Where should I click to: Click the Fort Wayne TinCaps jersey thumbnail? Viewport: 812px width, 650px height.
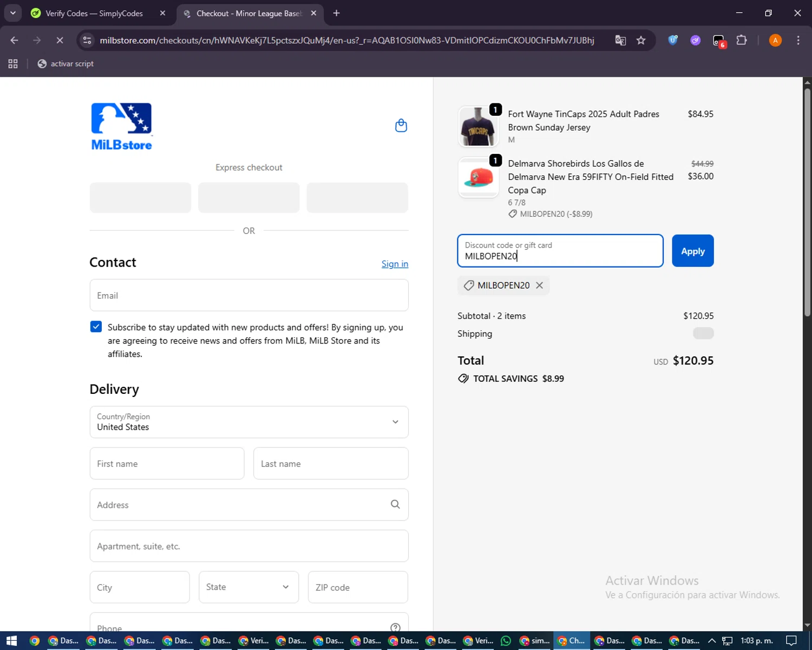pyautogui.click(x=478, y=127)
